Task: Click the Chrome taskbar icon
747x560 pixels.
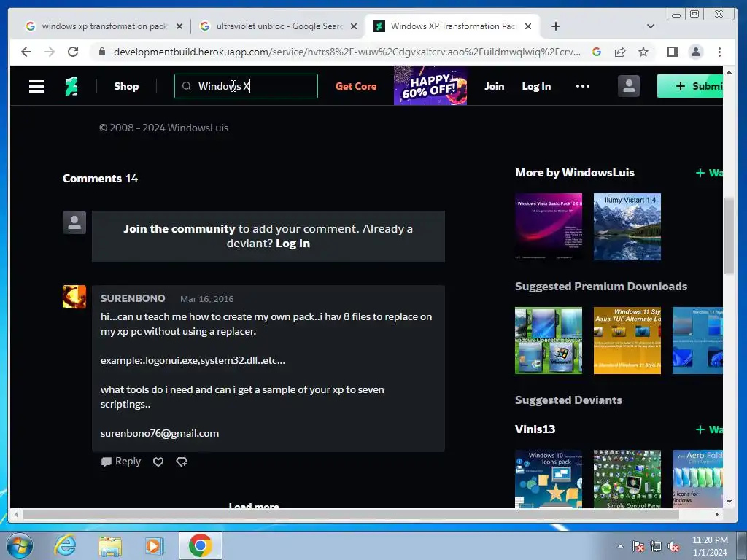Action: tap(200, 545)
